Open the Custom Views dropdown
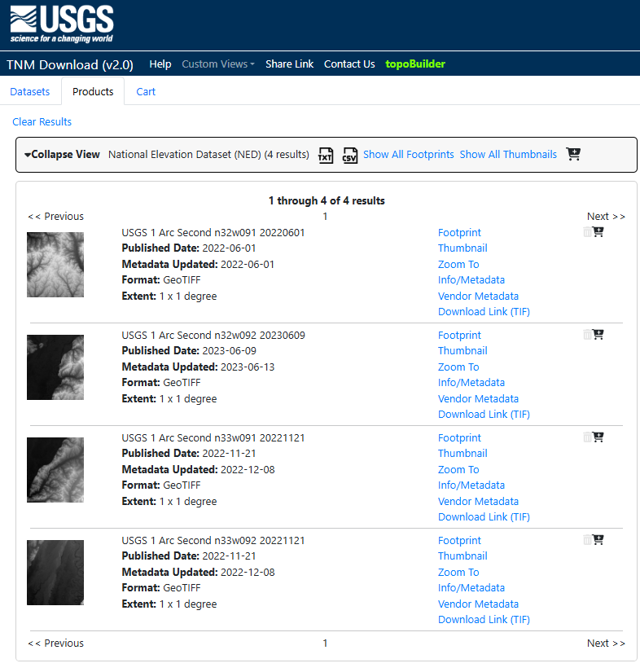The width and height of the screenshot is (640, 672). (218, 64)
